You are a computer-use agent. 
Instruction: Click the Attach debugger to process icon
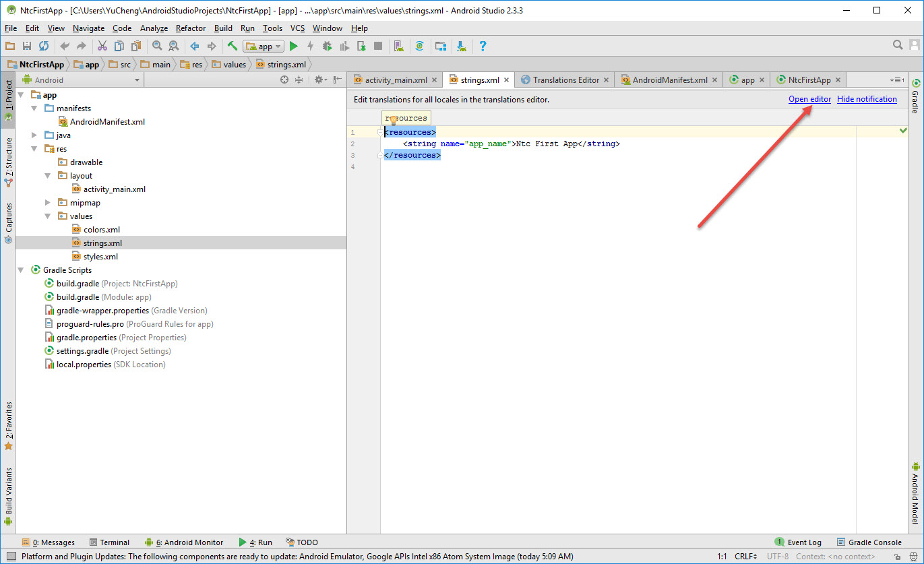pyautogui.click(x=361, y=46)
